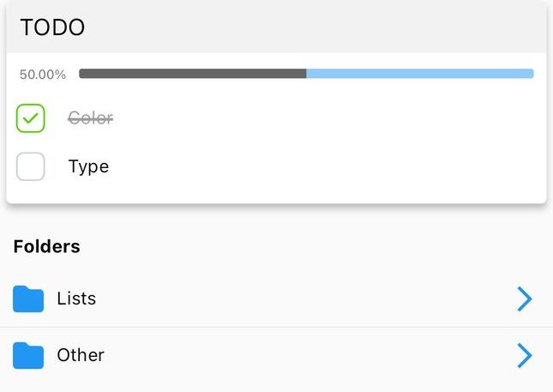The height and width of the screenshot is (392, 553).
Task: Select the Type task label
Action: click(88, 166)
